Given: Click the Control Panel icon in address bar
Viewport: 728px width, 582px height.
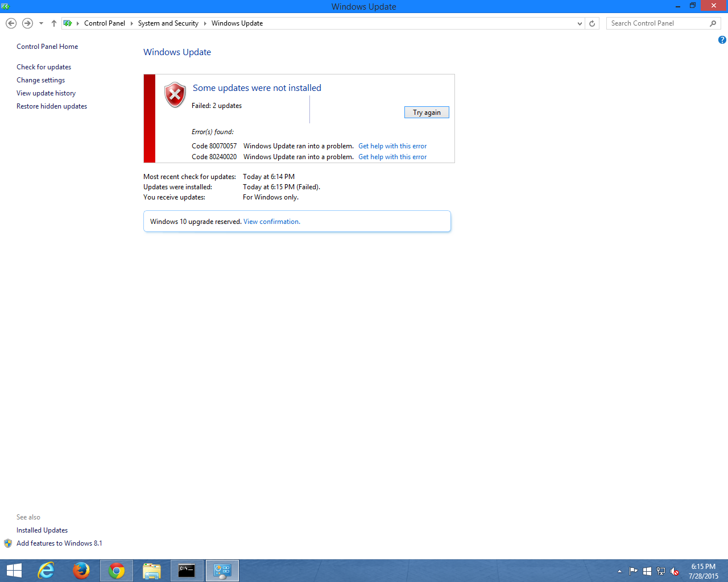Looking at the screenshot, I should [68, 23].
